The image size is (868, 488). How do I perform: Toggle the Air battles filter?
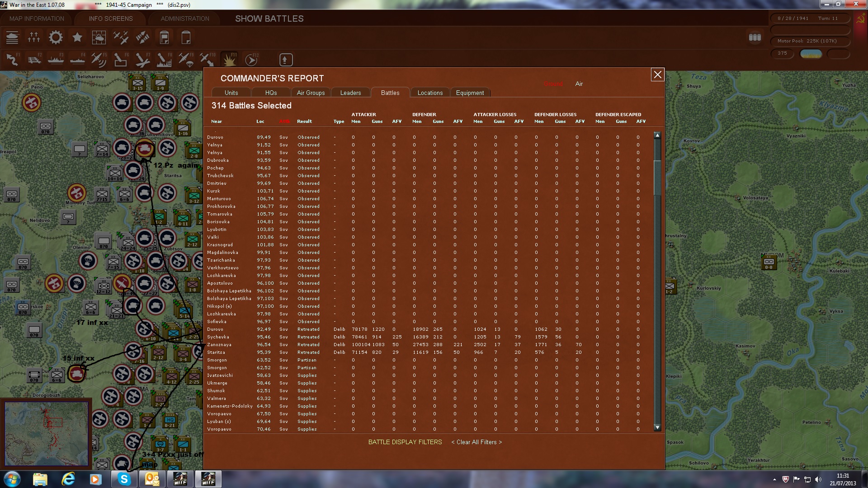click(x=579, y=84)
